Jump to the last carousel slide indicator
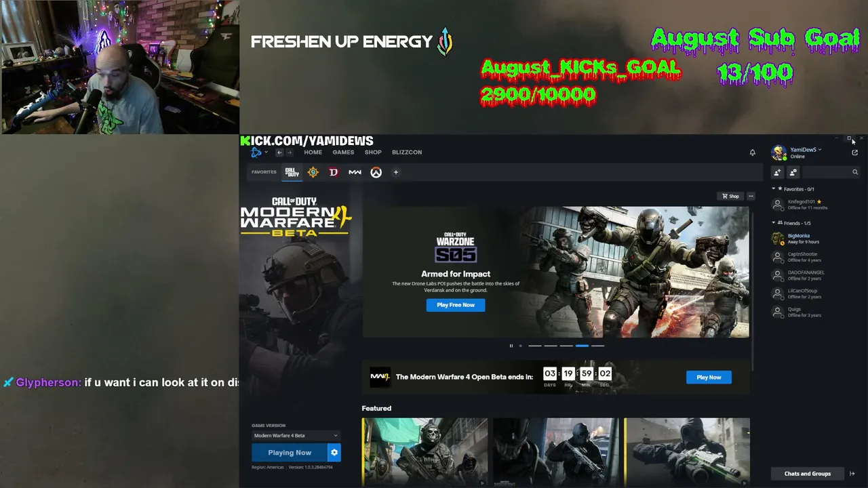The image size is (868, 488). pyautogui.click(x=597, y=346)
